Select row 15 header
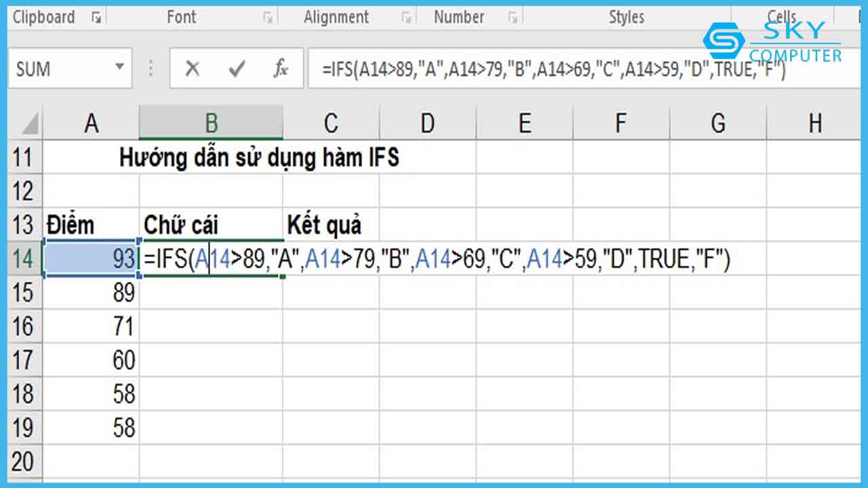Image resolution: width=868 pixels, height=488 pixels. click(25, 293)
